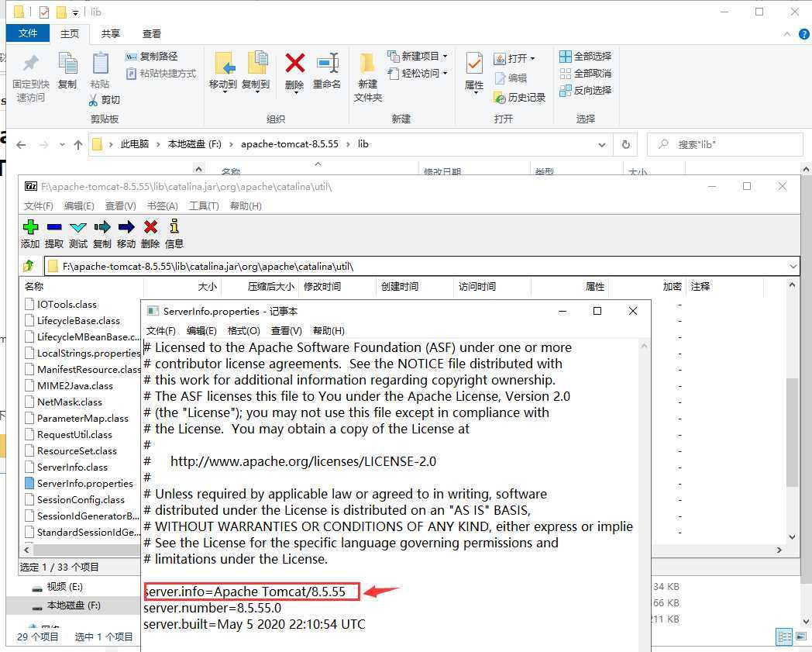Sort 7-Zip list by Name (名称) column
The image size is (812, 652).
click(81, 287)
